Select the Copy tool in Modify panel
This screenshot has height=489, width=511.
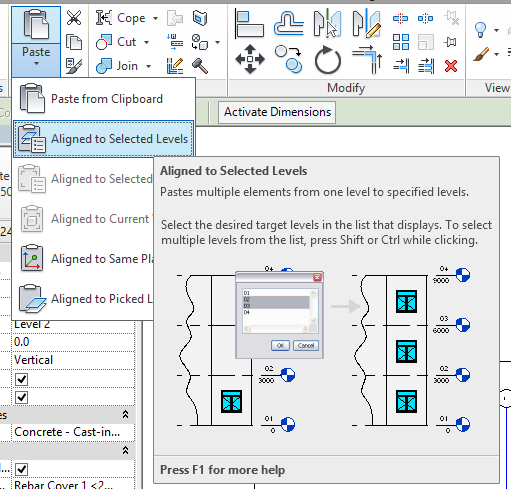click(x=289, y=59)
